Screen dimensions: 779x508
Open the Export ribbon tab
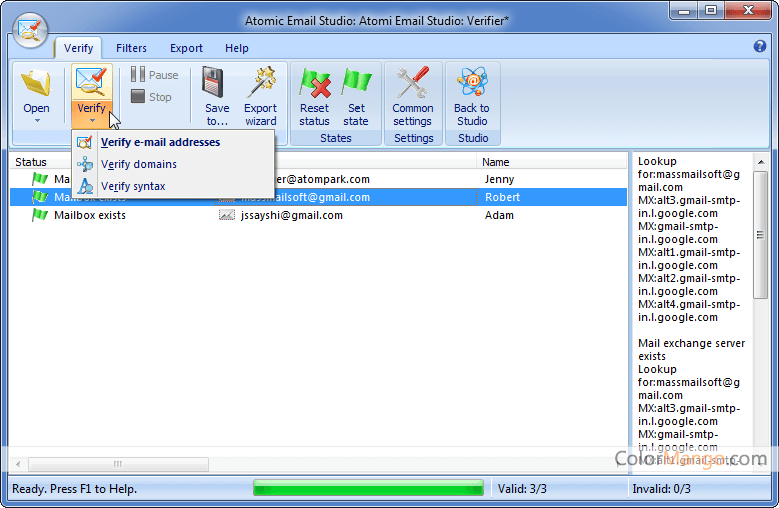coord(186,48)
